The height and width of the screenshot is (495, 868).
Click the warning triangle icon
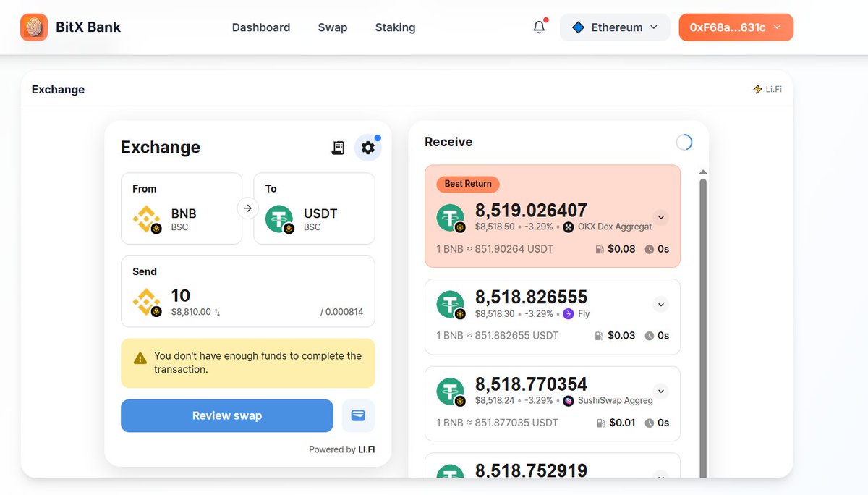(x=140, y=358)
